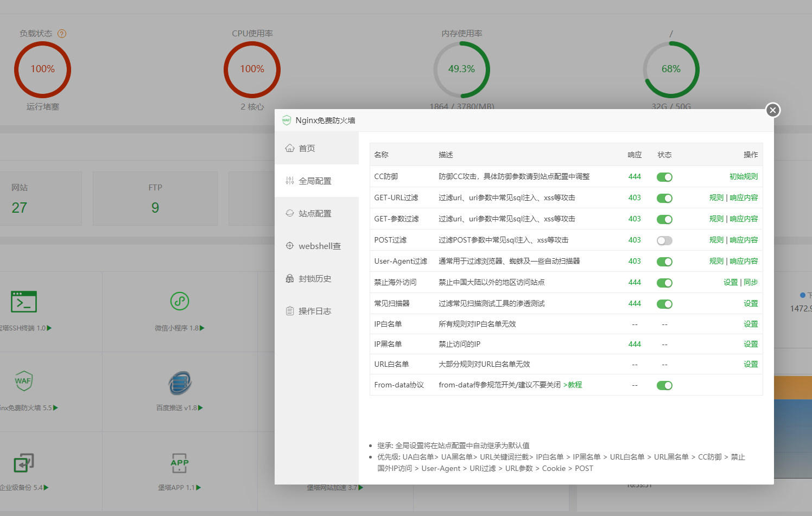Open the 操作日志 sidebar entry
Viewport: 812px width, 516px height.
click(315, 310)
